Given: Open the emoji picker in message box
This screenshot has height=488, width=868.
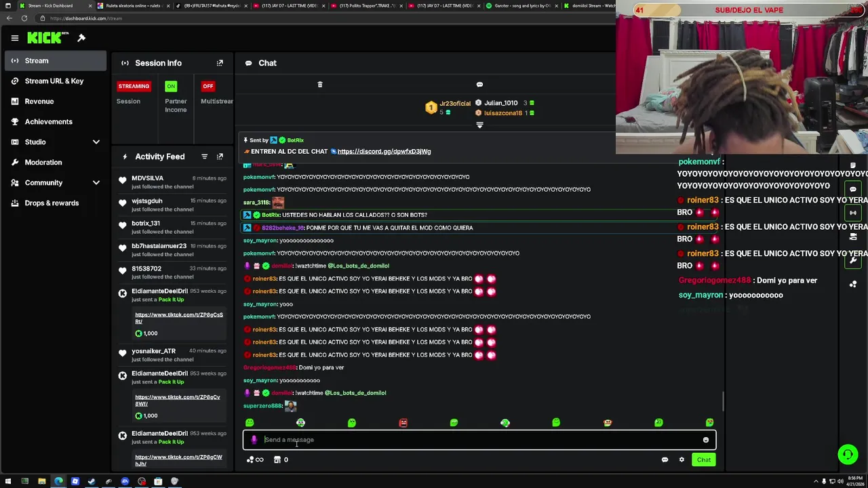Looking at the screenshot, I should [x=706, y=440].
